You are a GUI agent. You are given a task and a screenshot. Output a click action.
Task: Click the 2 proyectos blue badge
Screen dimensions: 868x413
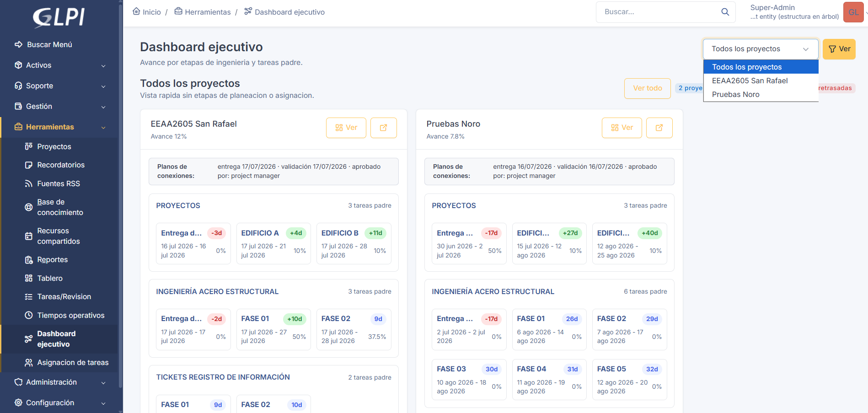coord(690,88)
